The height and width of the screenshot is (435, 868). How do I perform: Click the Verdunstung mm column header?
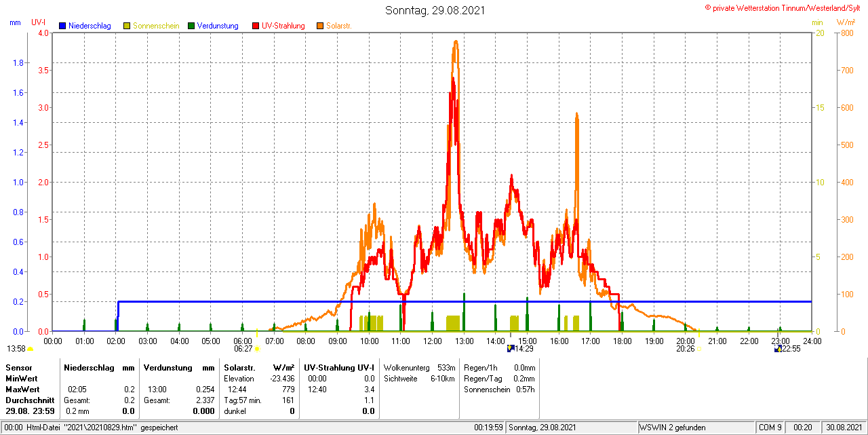179,367
